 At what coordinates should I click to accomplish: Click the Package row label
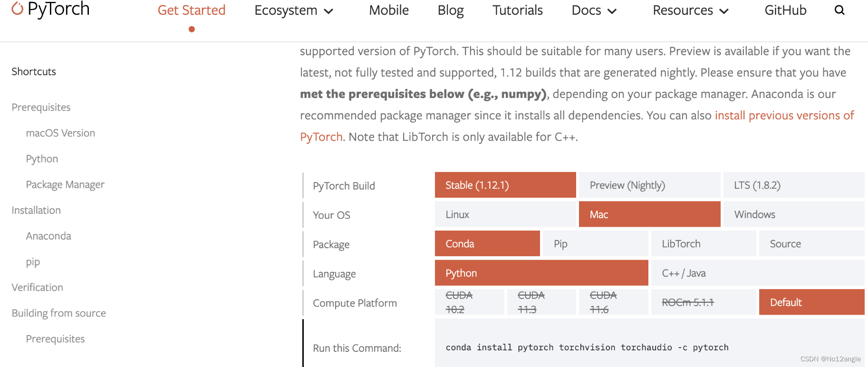pyautogui.click(x=331, y=245)
